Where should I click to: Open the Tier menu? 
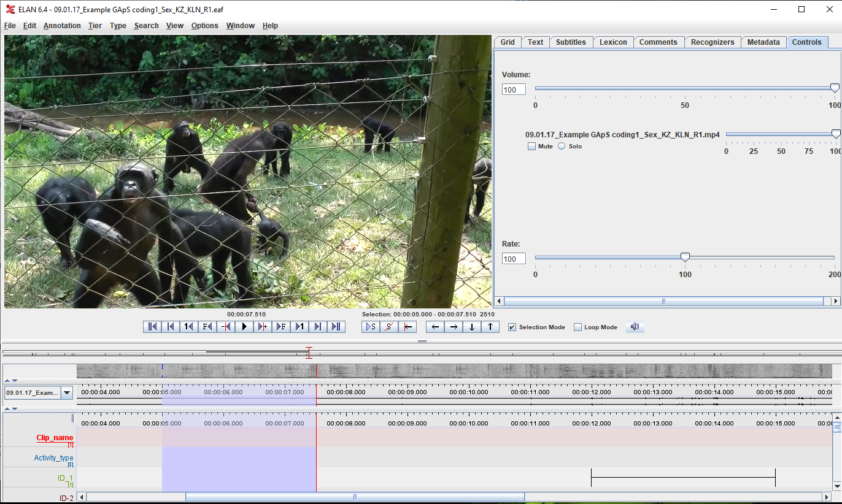pyautogui.click(x=95, y=26)
